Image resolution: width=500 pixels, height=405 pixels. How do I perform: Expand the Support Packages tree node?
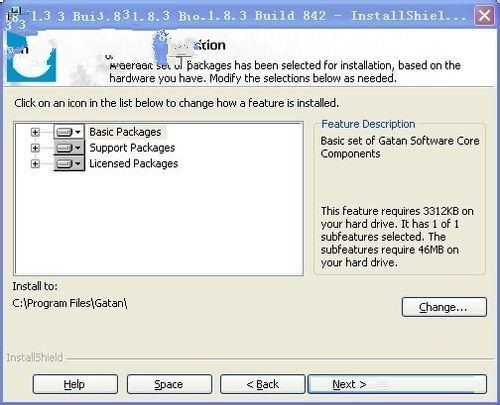(35, 148)
